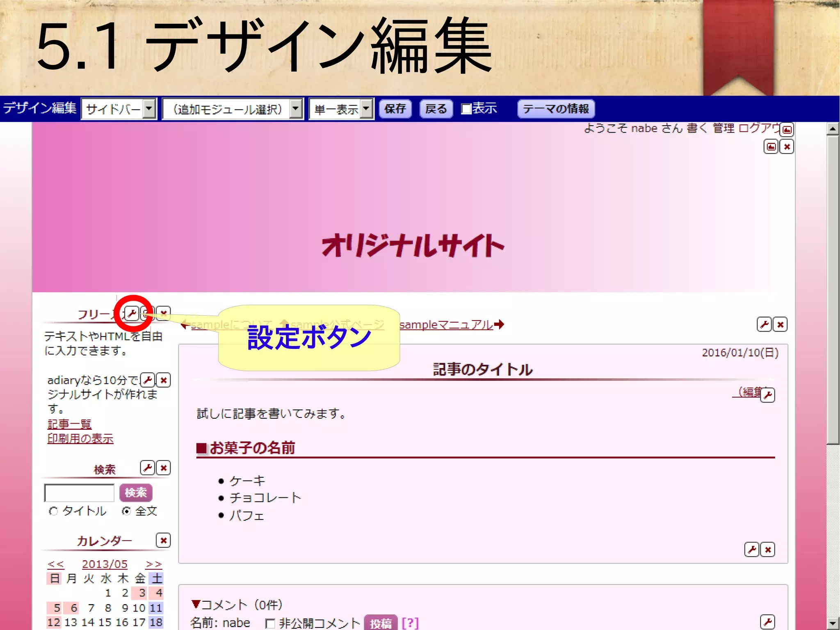Go to previous month with <<

(56, 564)
